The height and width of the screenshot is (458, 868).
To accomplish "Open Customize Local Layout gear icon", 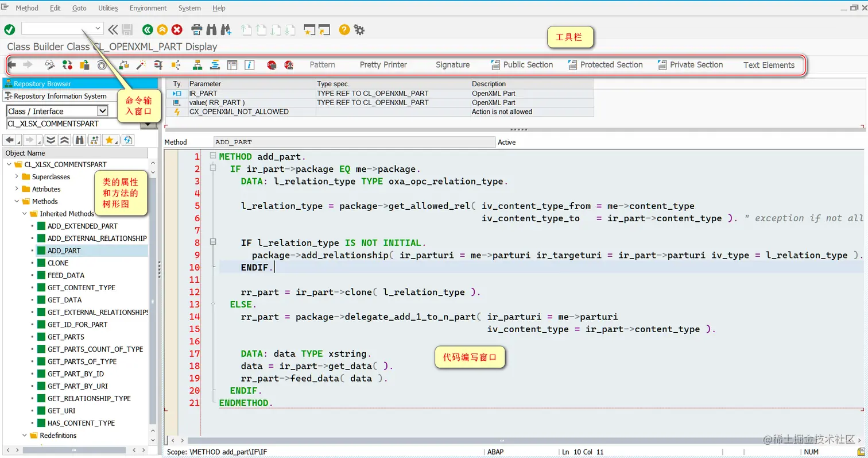I will coord(359,29).
